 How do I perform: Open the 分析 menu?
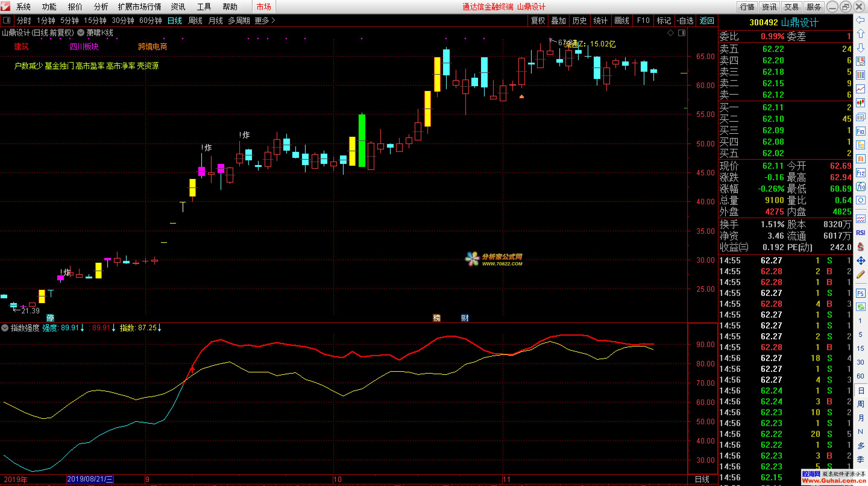tap(101, 7)
